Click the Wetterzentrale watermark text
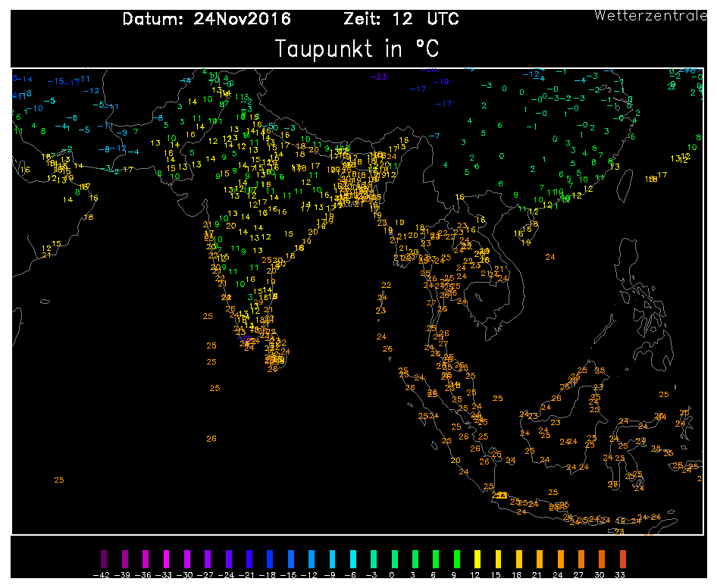The width and height of the screenshot is (717, 588). coord(650,15)
